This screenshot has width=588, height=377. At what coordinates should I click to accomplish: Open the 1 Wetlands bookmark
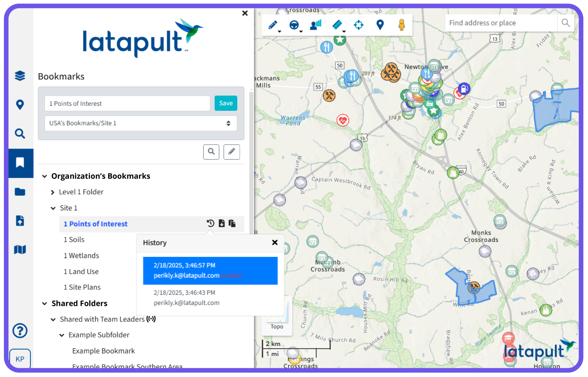pyautogui.click(x=81, y=256)
